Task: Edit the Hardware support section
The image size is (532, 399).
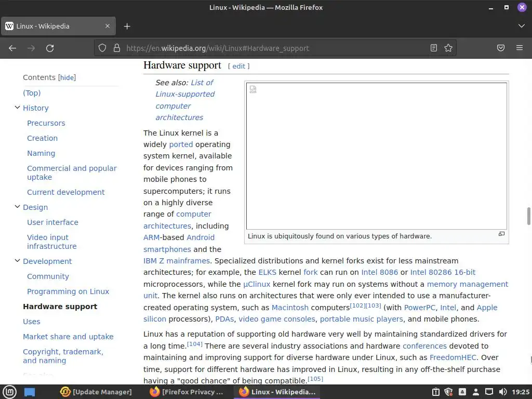Action: 238,66
